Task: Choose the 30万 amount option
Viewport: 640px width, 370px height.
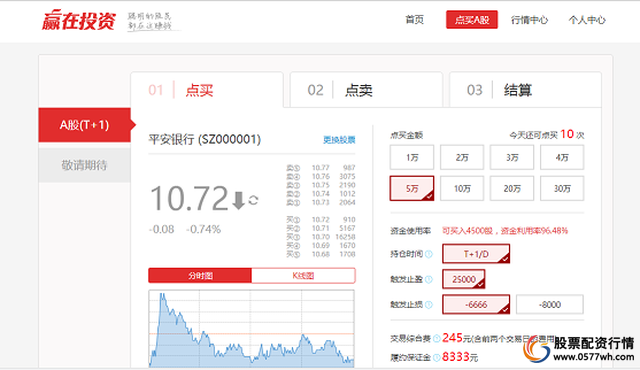Action: [562, 188]
